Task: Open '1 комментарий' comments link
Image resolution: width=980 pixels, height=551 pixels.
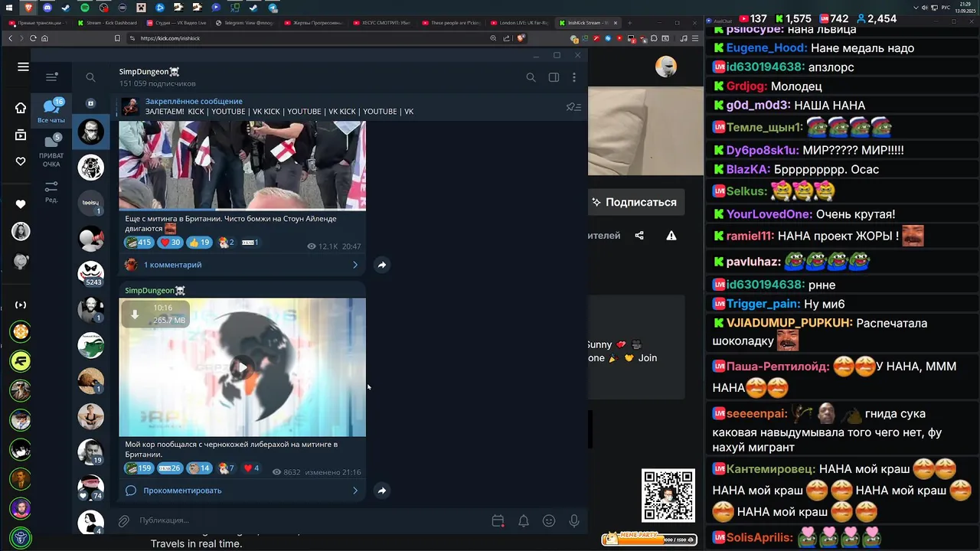Action: click(x=172, y=265)
